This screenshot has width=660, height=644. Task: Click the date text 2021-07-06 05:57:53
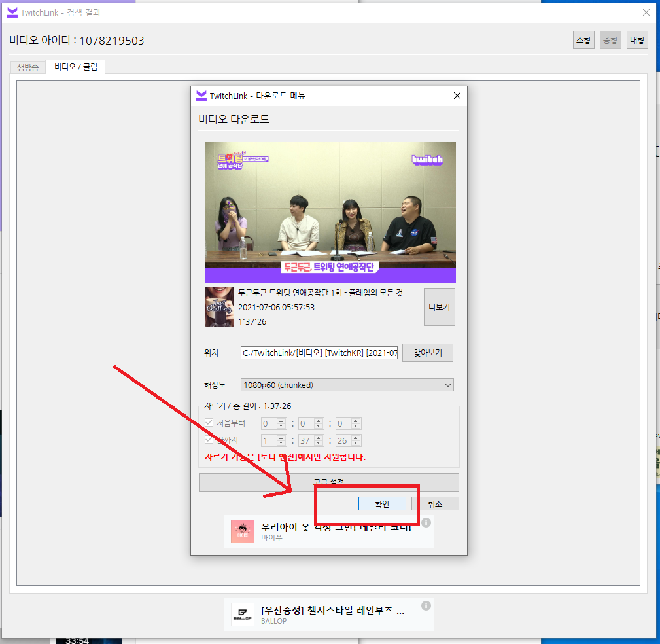(276, 307)
